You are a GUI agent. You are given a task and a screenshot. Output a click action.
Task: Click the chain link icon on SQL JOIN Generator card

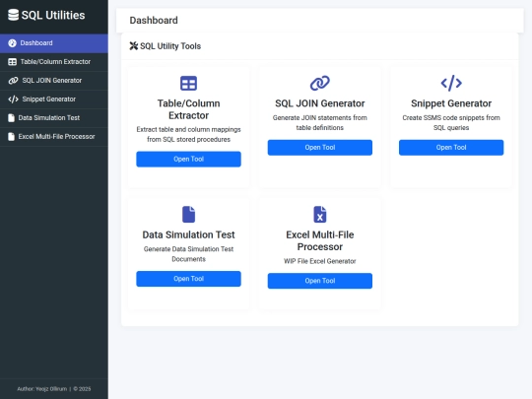(x=320, y=83)
